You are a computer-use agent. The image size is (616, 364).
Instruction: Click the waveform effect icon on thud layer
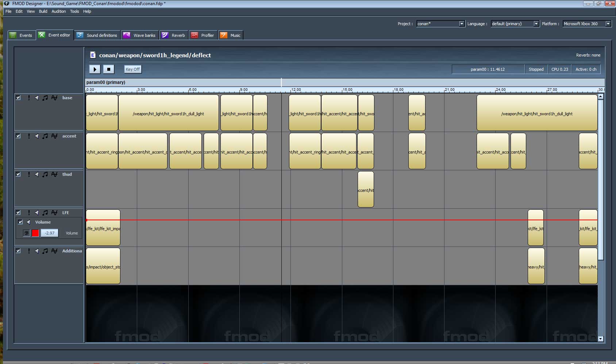tap(54, 174)
